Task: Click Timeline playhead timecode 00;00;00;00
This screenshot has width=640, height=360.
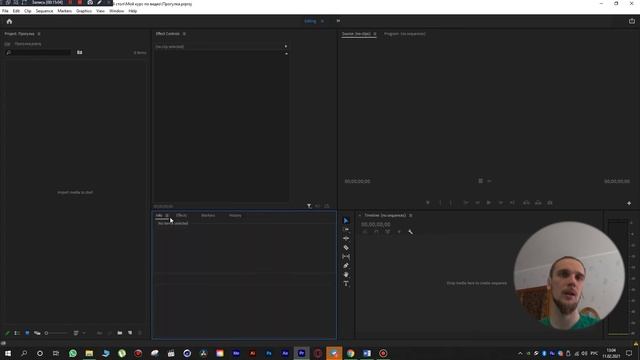Action: tap(376, 224)
